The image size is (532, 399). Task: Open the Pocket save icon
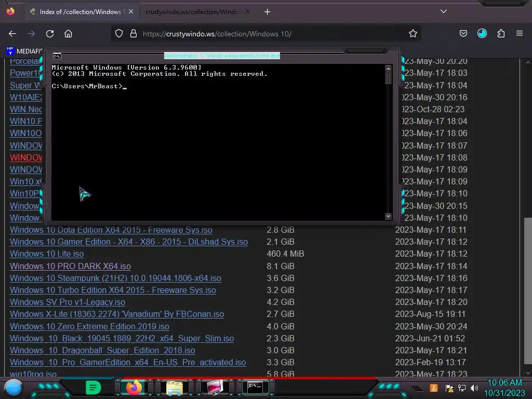[463, 34]
